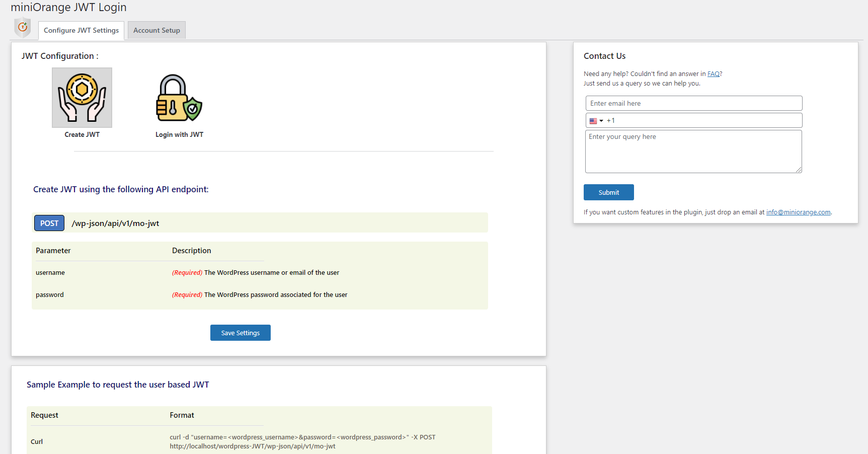Viewport: 868px width, 454px height.
Task: Click the /wp-json/api/v1/mo-jwt endpoint text
Action: [115, 223]
